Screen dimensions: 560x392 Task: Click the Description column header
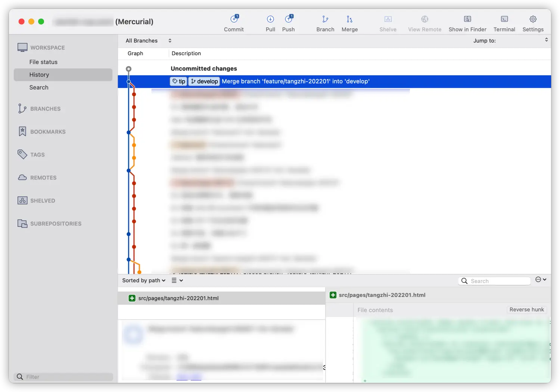coord(186,53)
